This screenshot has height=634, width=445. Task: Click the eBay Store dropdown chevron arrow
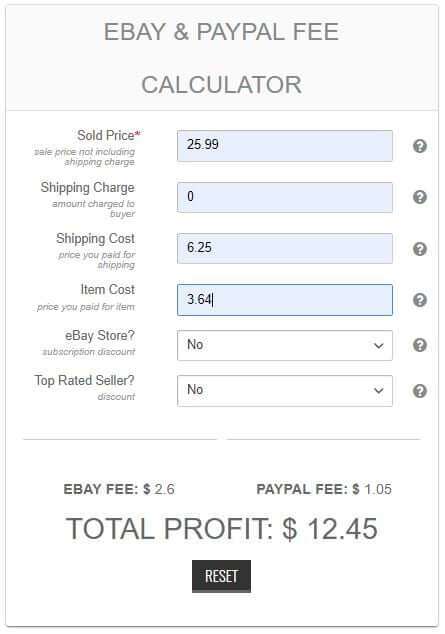tap(378, 346)
